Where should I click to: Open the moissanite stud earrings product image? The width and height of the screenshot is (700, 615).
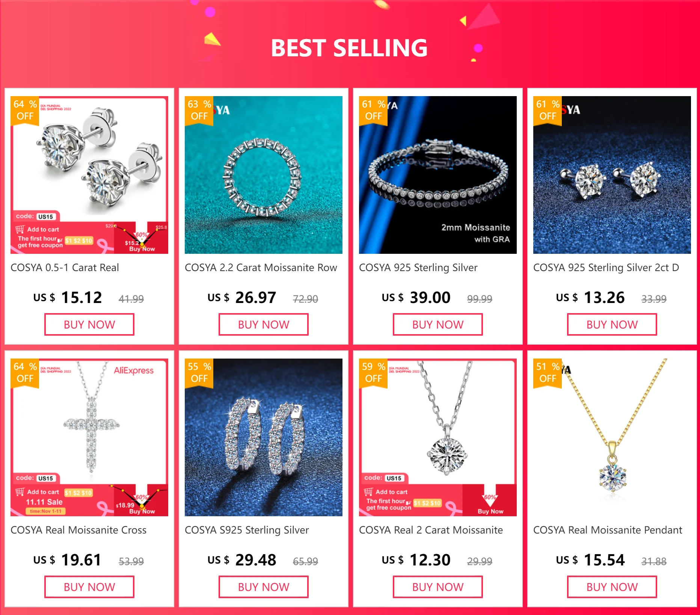point(89,175)
